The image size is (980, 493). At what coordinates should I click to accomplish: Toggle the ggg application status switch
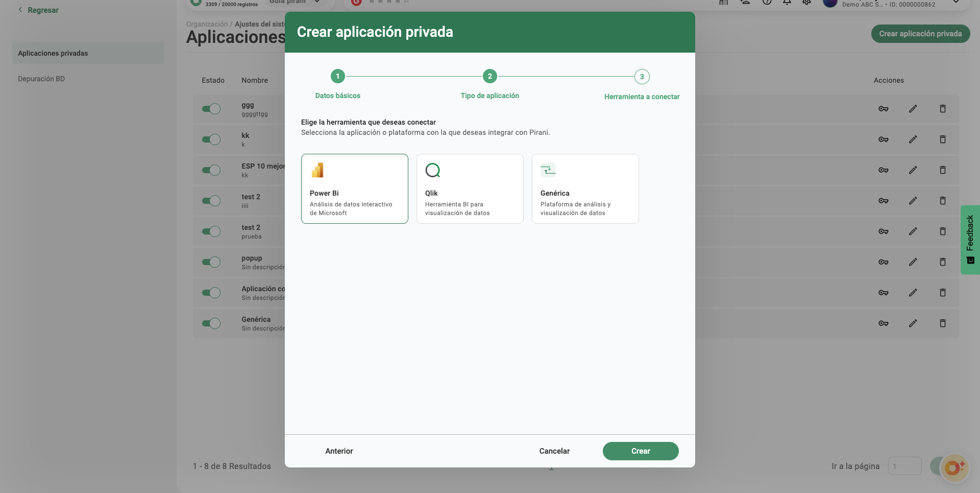211,109
